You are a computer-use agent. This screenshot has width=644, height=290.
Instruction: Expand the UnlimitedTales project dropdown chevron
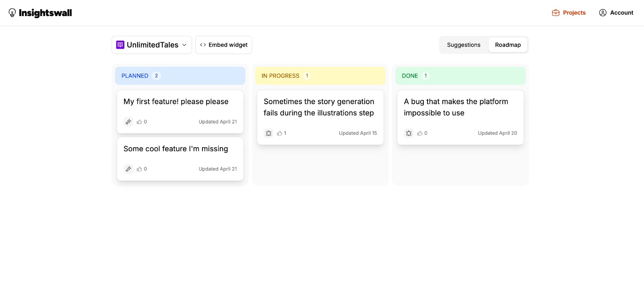(184, 45)
